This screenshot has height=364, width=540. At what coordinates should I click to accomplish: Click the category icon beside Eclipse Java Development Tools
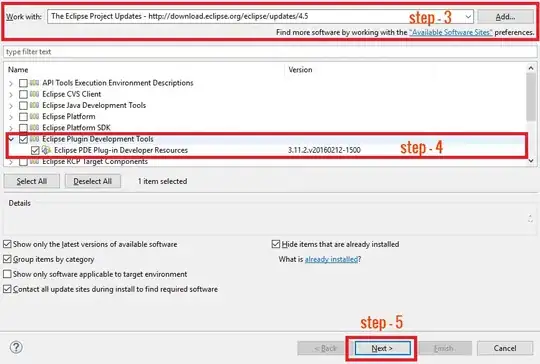[34, 105]
